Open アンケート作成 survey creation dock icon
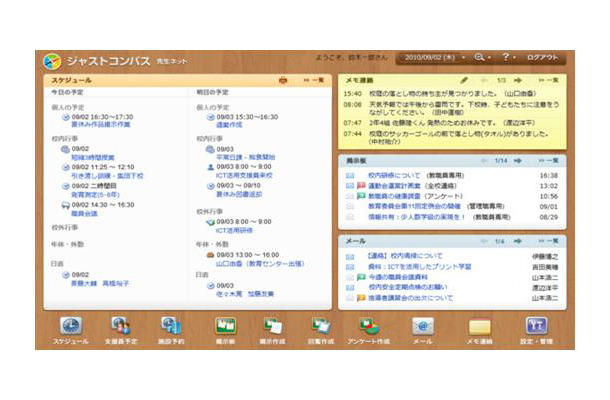The width and height of the screenshot is (610, 400). (x=369, y=326)
